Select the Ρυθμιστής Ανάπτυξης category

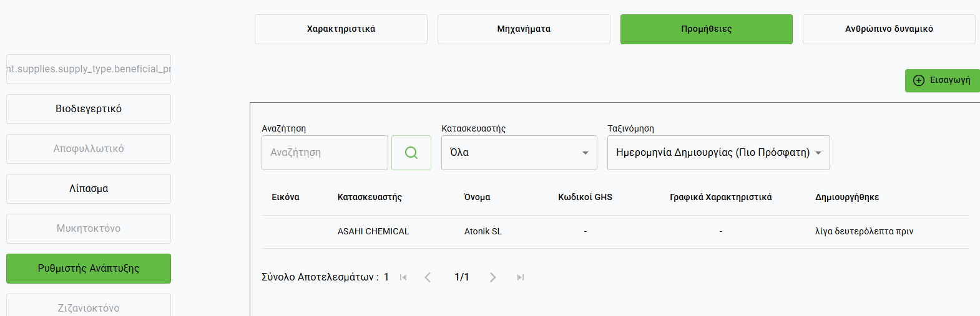[89, 269]
